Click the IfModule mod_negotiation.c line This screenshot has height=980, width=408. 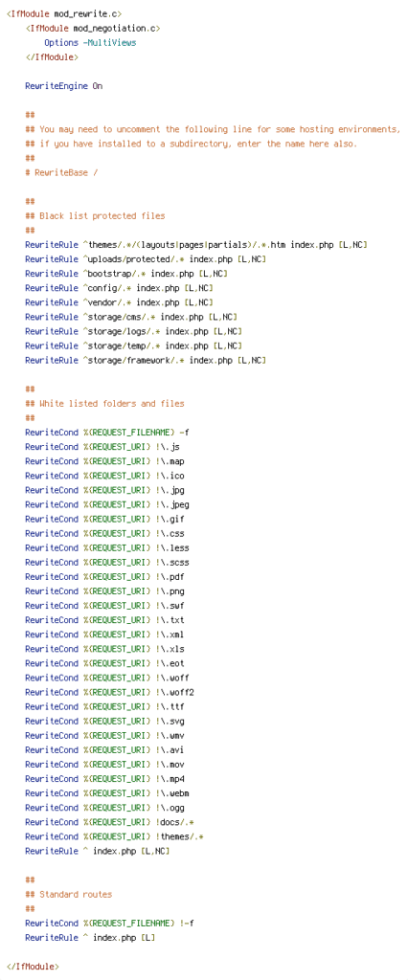pyautogui.click(x=93, y=28)
